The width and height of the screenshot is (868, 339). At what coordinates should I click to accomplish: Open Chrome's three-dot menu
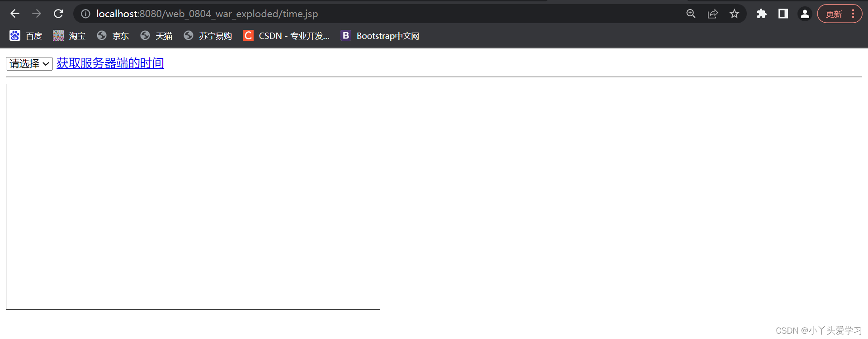[x=853, y=14]
